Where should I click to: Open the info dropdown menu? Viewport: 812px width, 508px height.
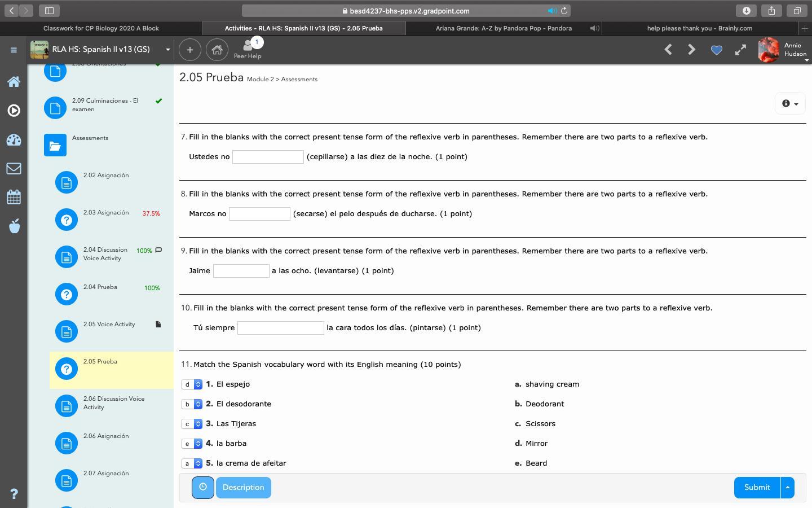tap(790, 103)
